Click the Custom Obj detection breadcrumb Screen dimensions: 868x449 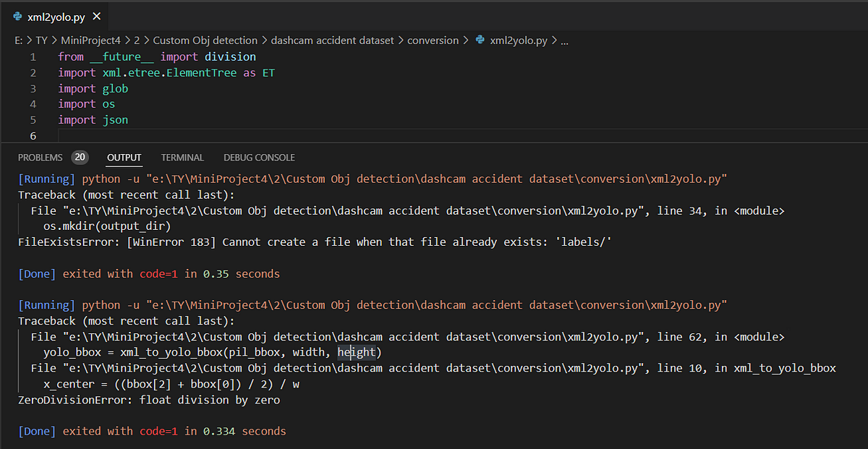205,40
